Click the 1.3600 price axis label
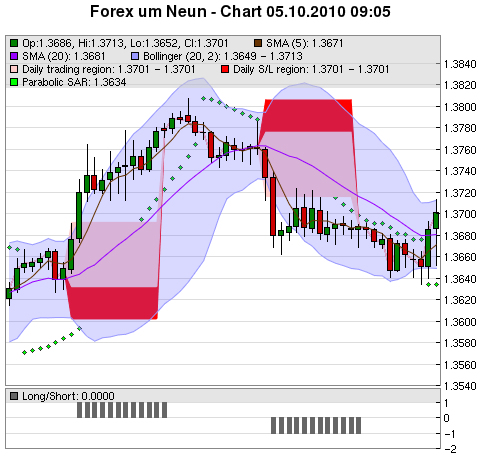Viewport: 480px width, 457px height. pos(460,322)
